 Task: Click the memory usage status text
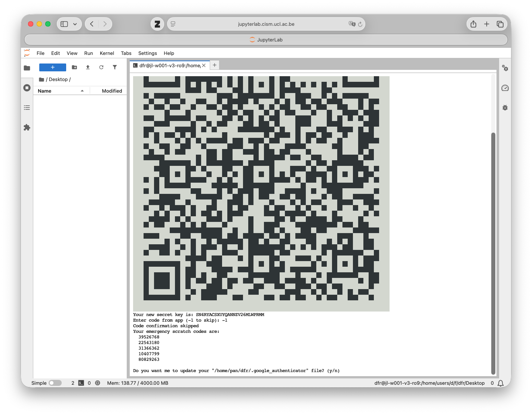click(138, 383)
